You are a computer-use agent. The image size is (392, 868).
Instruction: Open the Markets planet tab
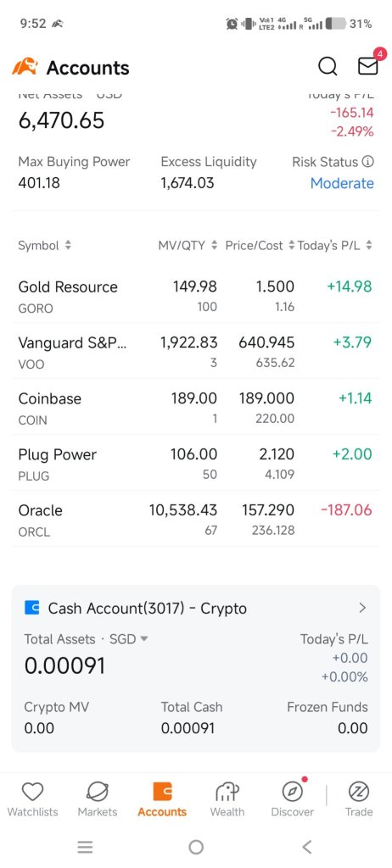click(x=97, y=799)
